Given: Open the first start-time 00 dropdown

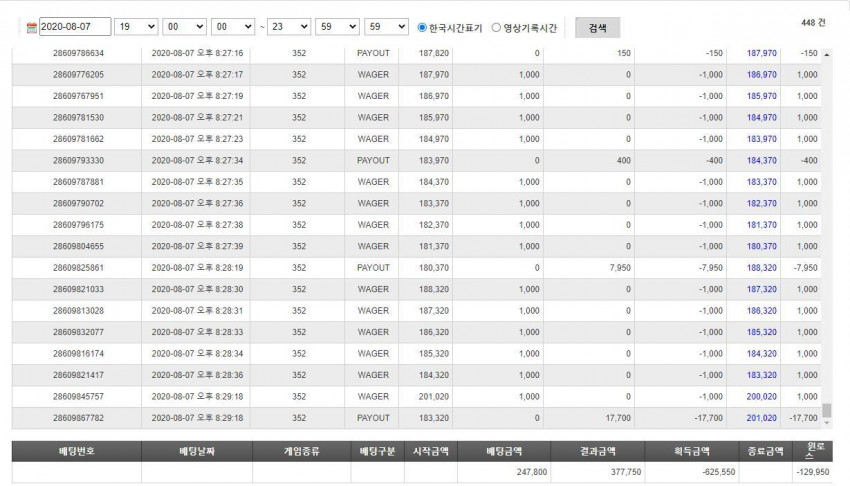Looking at the screenshot, I should point(184,27).
